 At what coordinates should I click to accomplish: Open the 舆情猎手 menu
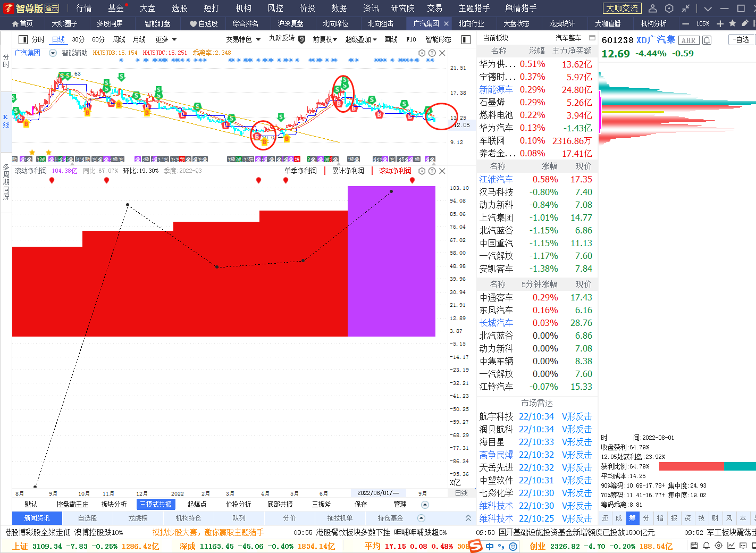[x=520, y=9]
